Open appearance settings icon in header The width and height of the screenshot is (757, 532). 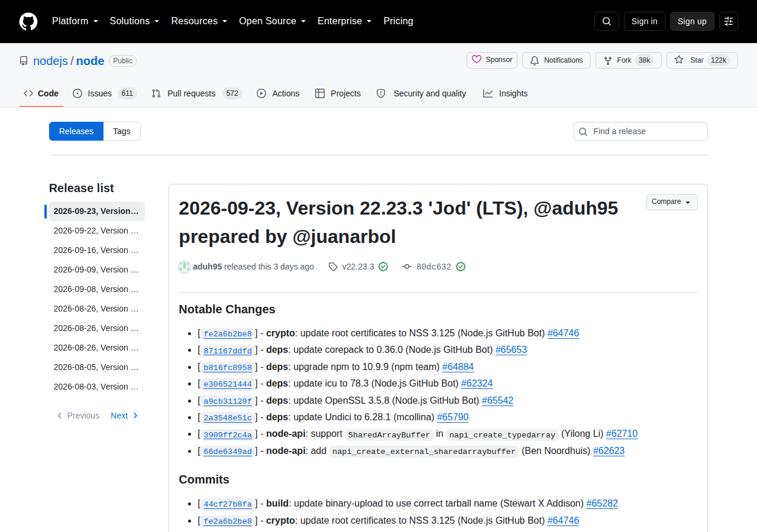point(729,21)
